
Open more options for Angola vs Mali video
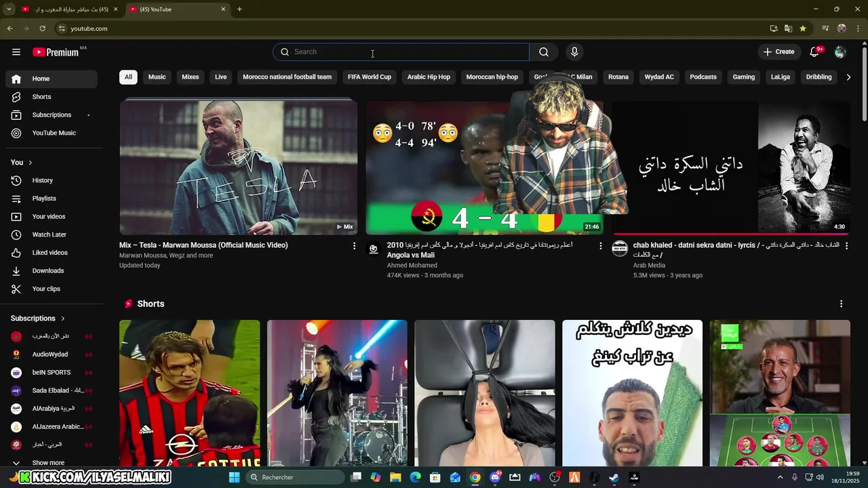tap(600, 246)
